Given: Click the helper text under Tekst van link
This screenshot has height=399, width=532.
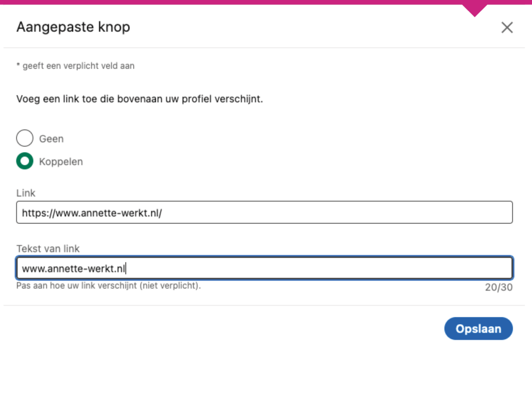Looking at the screenshot, I should point(108,285).
